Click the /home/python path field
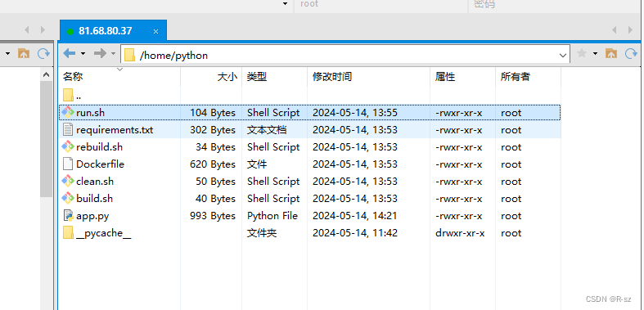The height and width of the screenshot is (310, 644). (345, 55)
